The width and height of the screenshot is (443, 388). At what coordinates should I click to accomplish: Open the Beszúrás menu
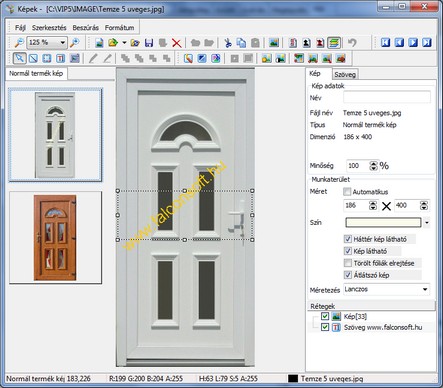(x=86, y=28)
